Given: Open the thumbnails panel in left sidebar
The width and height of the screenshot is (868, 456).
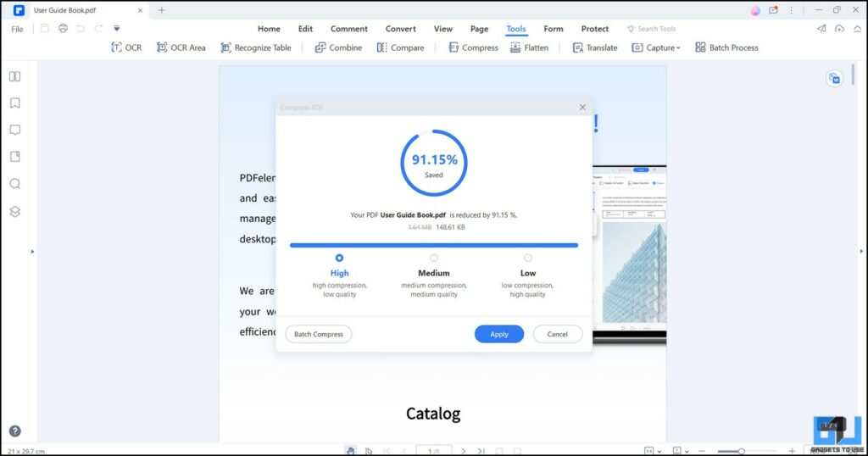Looking at the screenshot, I should (x=15, y=76).
